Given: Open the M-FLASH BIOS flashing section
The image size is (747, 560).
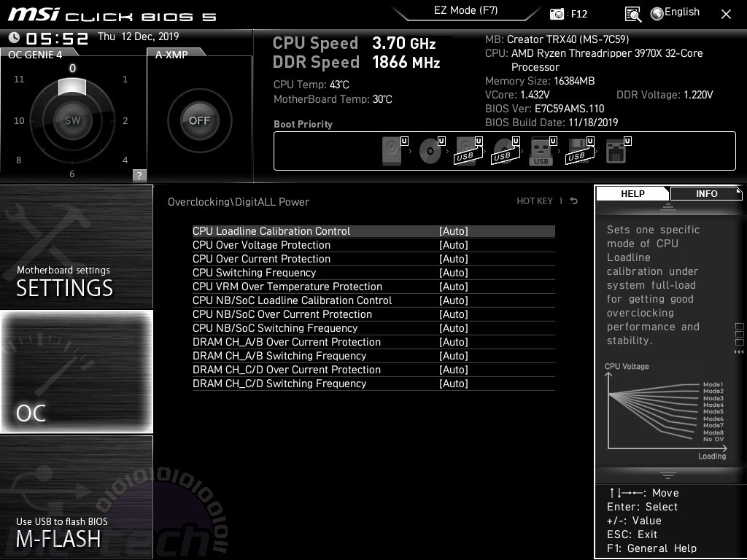Looking at the screenshot, I should pos(76,497).
